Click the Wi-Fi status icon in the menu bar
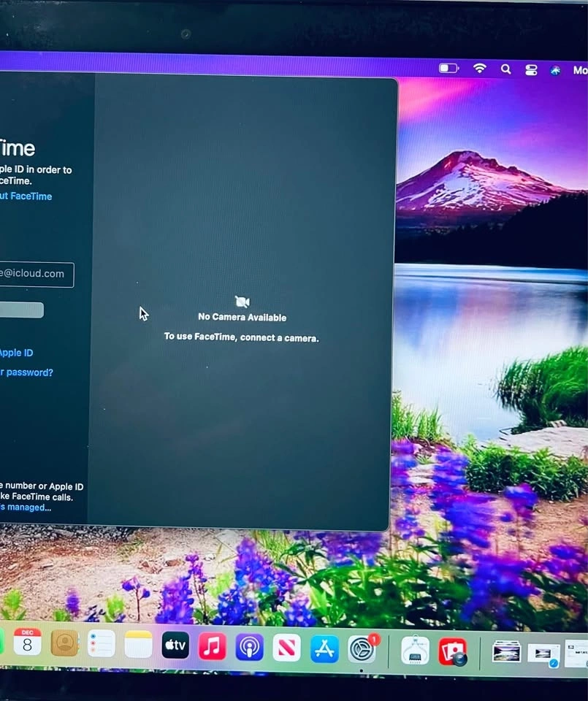 tap(480, 69)
